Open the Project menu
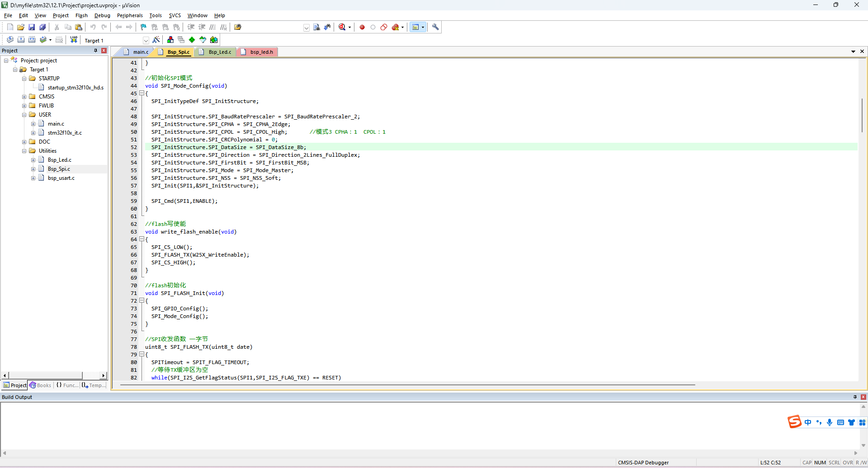This screenshot has width=868, height=468. point(61,15)
